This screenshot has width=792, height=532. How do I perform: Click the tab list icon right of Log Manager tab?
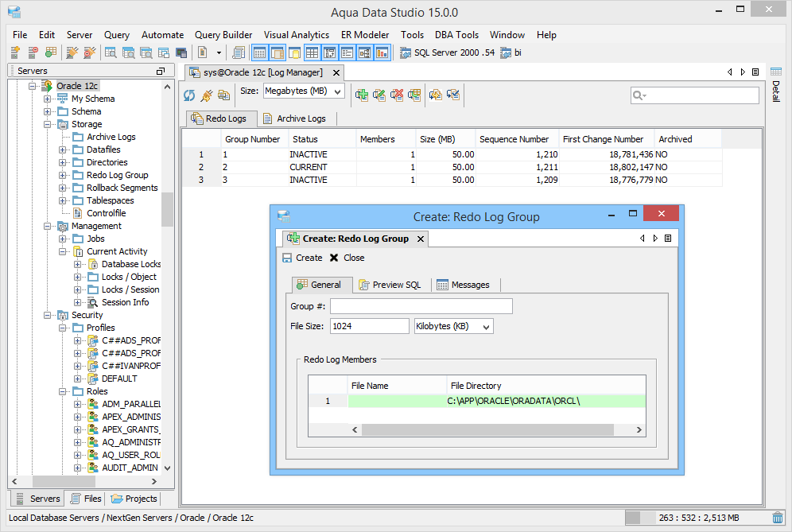coord(755,72)
